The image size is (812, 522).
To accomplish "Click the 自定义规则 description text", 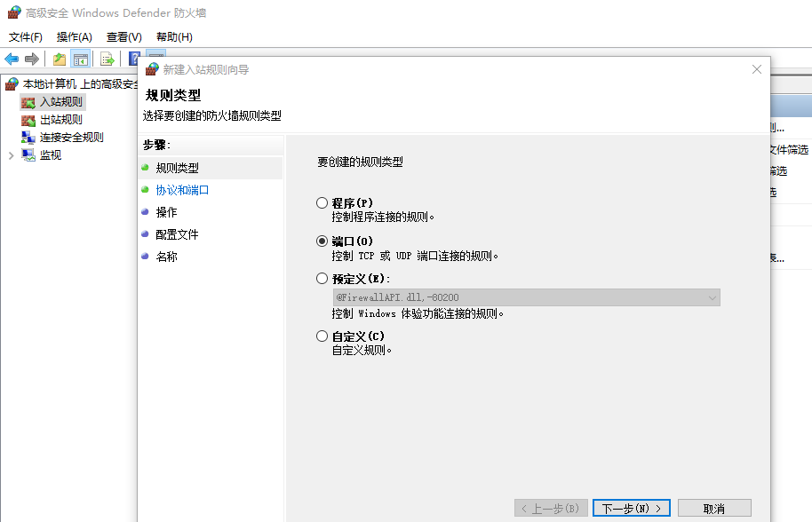I will coord(362,351).
